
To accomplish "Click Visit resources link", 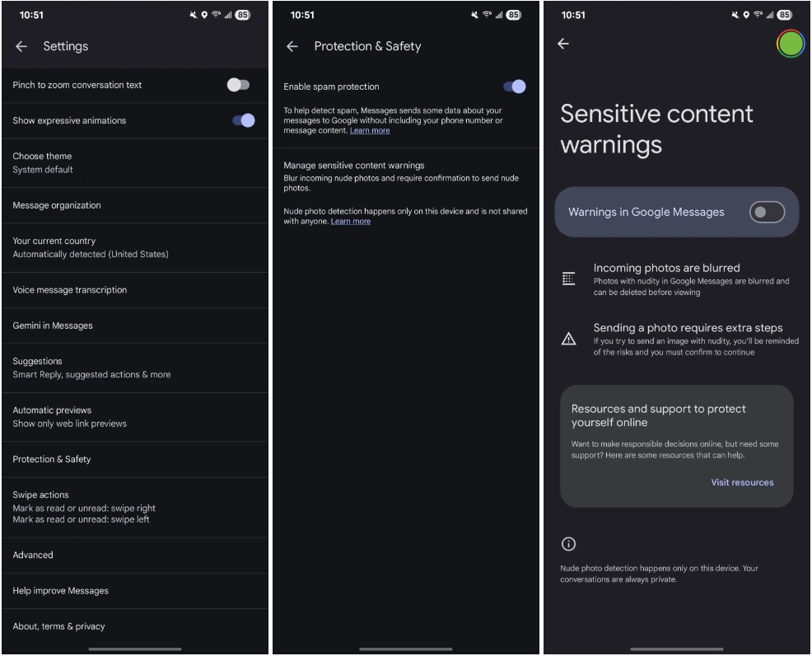I will (x=742, y=482).
